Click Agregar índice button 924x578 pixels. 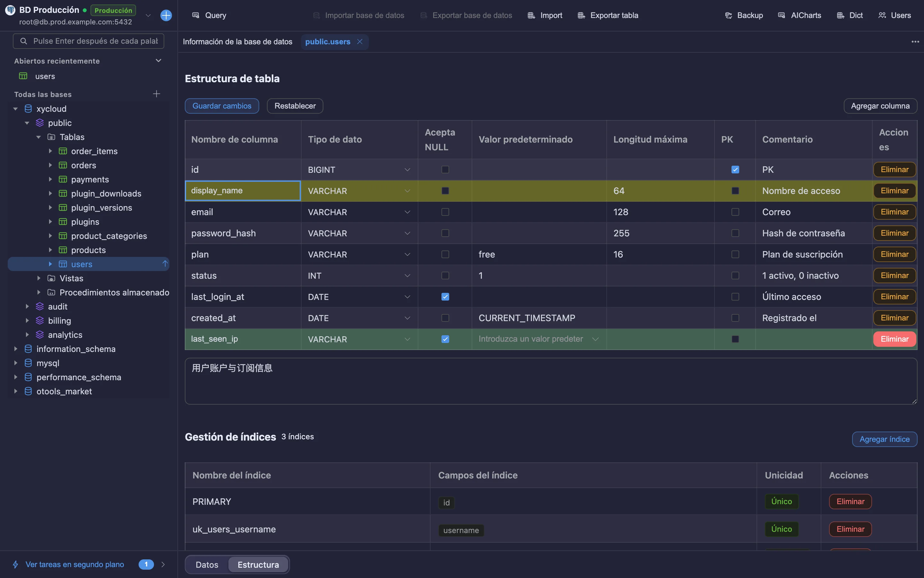point(884,439)
